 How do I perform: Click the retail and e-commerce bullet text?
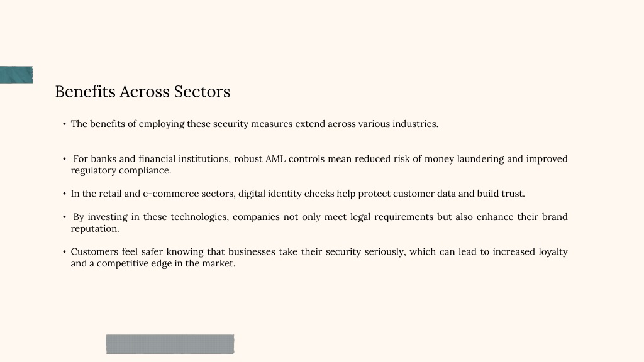(x=297, y=194)
